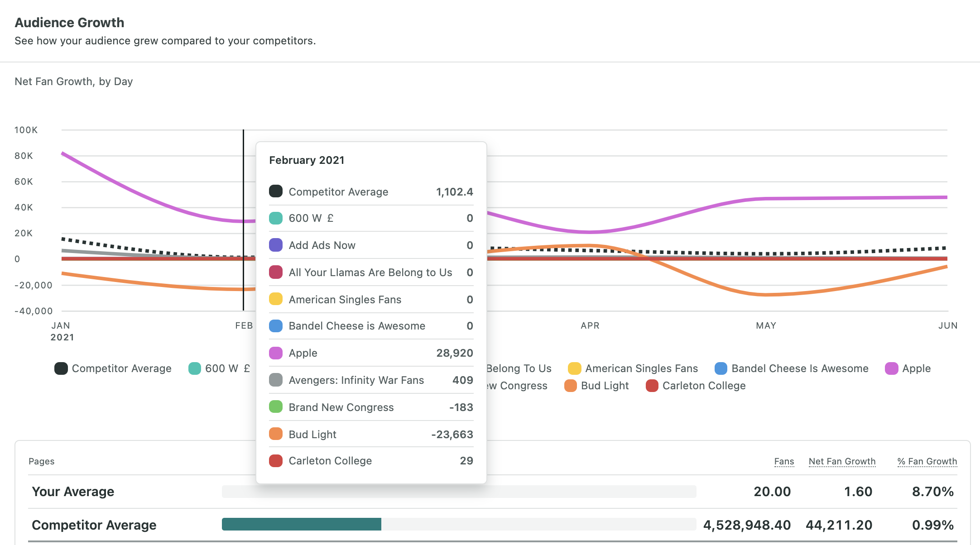The image size is (980, 545).
Task: Click All Your Llamas crimson tooltip swatch
Action: coord(276,272)
